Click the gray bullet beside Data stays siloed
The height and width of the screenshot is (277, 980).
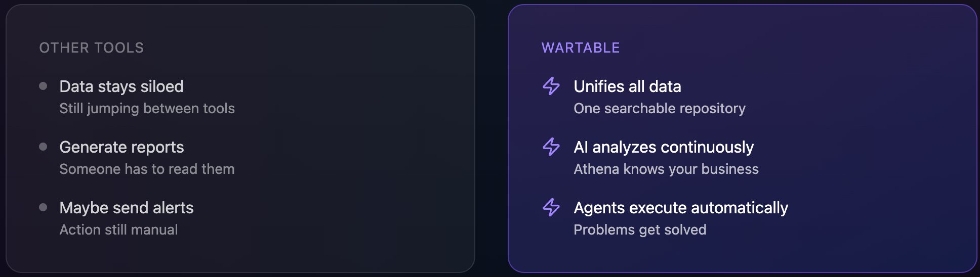tap(43, 86)
